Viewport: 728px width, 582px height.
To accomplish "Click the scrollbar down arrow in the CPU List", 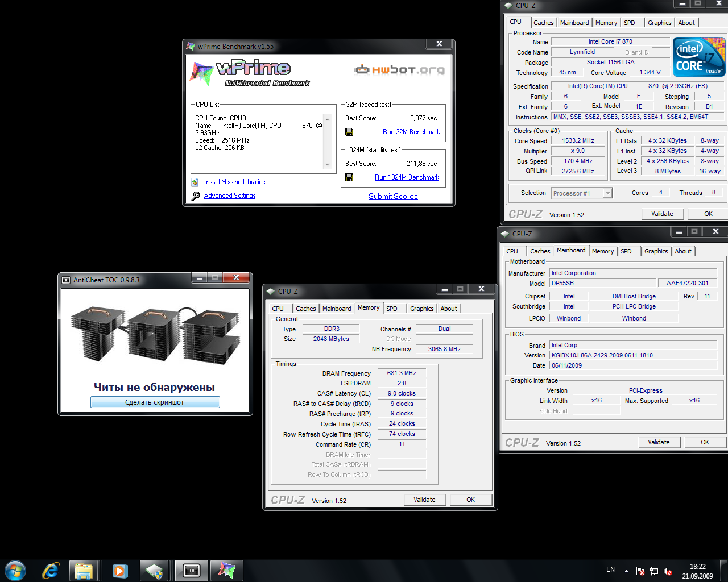I will 328,165.
